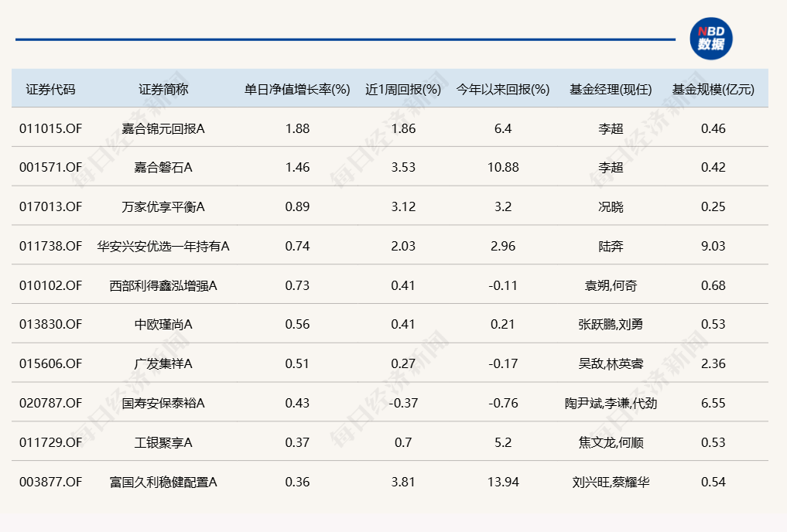Click fund name 嘉合锦元回报A

(163, 129)
